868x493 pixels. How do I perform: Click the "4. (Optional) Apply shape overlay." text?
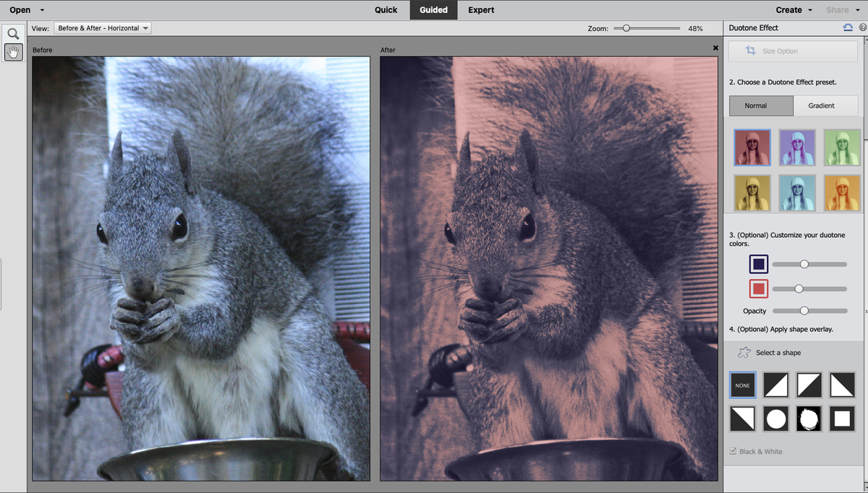[x=781, y=329]
